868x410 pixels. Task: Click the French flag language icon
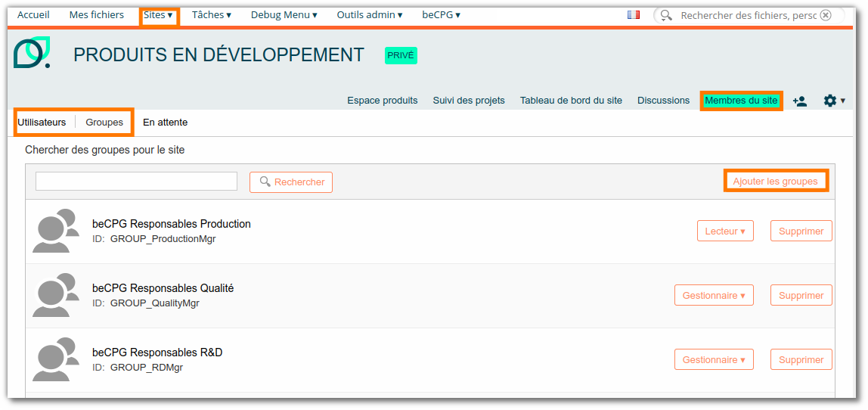pyautogui.click(x=634, y=15)
